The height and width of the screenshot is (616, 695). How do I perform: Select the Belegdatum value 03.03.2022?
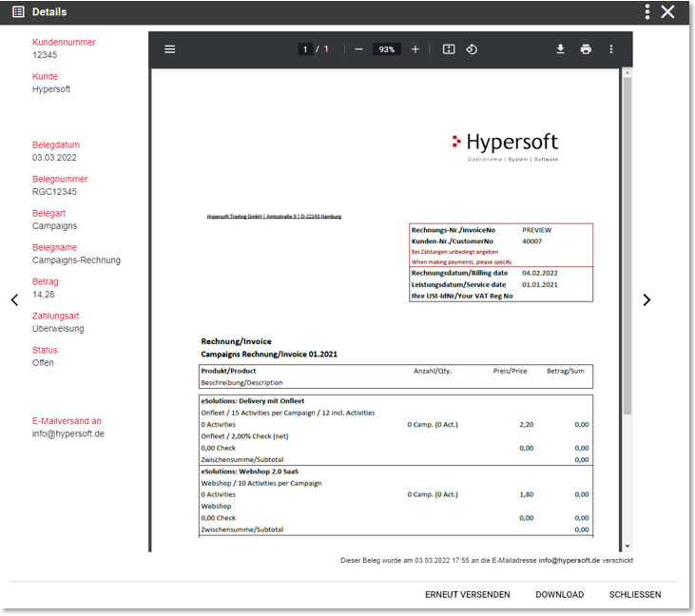54,158
